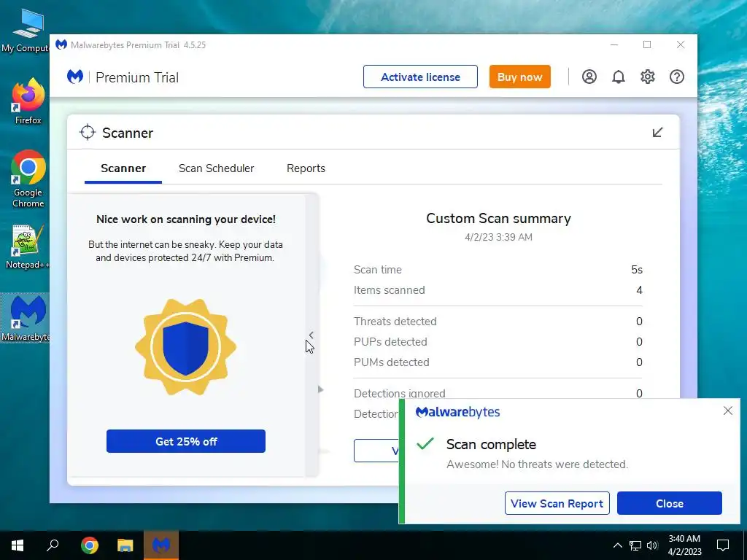Click the partly hidden button under Detections
Screen dimensions: 747x560
point(376,451)
